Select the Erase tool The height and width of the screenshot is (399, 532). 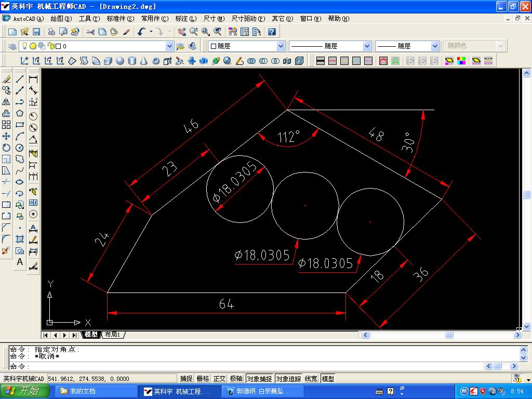[6, 79]
